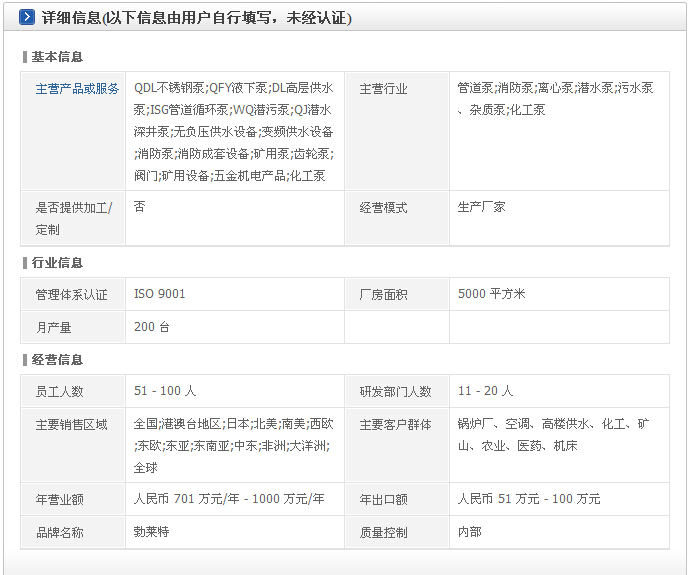Click the 主要销售区域 label cell
This screenshot has width=690, height=575.
click(71, 424)
